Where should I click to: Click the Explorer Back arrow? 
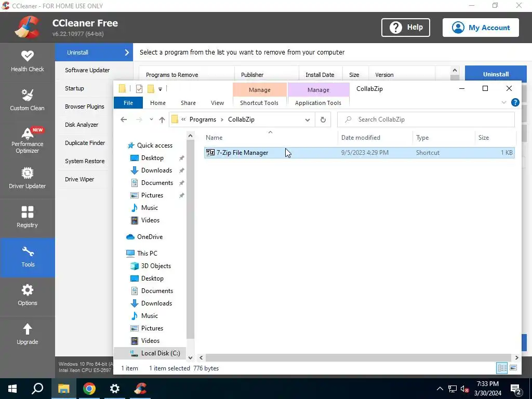[124, 119]
